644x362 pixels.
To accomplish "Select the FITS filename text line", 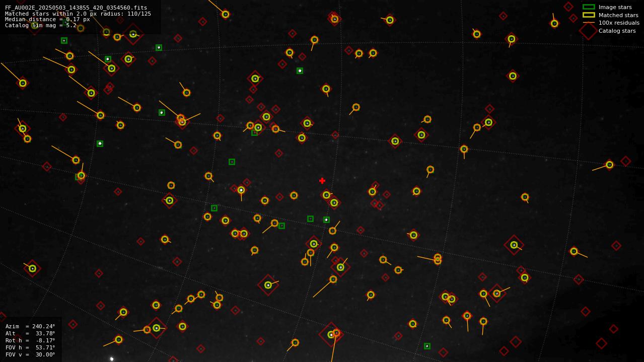I will (76, 8).
